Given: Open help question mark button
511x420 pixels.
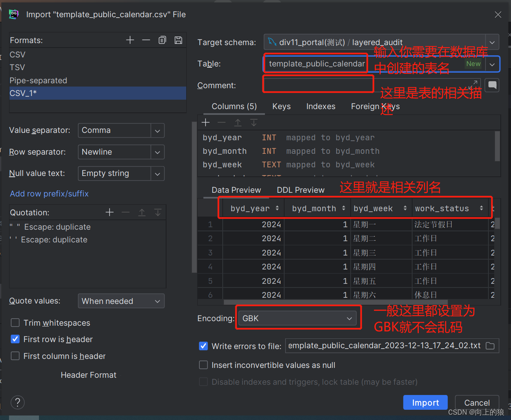Looking at the screenshot, I should pos(18,402).
